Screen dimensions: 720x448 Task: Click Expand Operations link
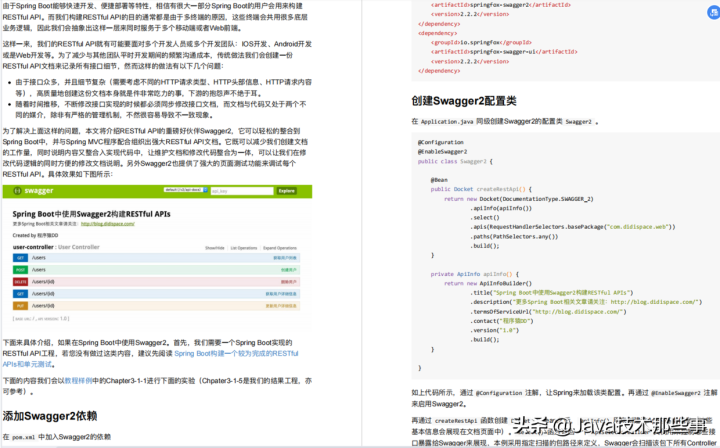click(x=280, y=248)
